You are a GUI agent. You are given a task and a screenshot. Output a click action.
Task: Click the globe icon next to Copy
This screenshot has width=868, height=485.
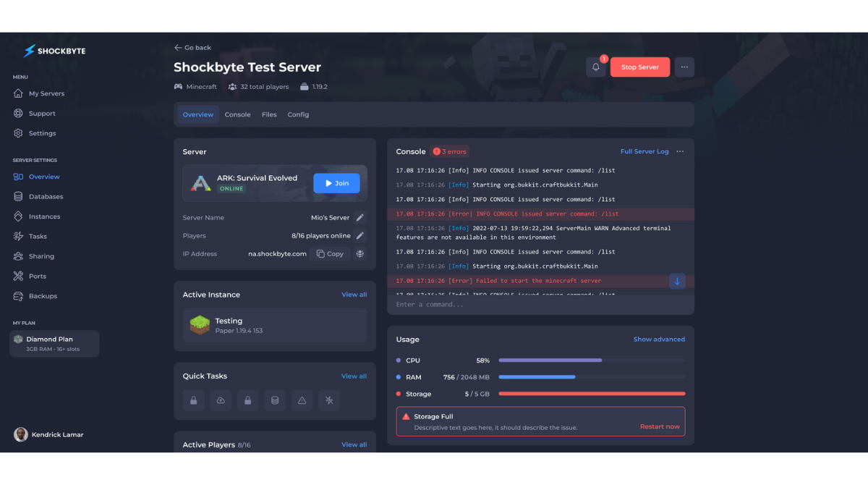[x=359, y=254]
